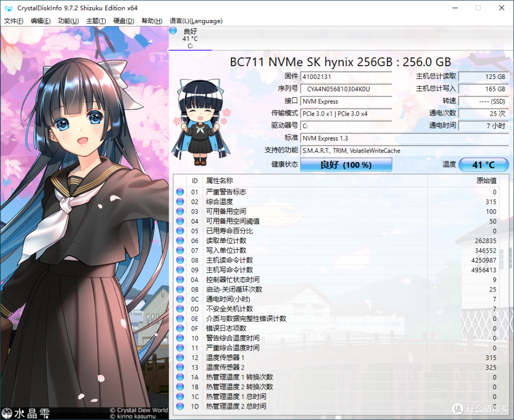
Task: Click status orb for 1D 热管理温度 2 总时间
Action: click(x=180, y=406)
